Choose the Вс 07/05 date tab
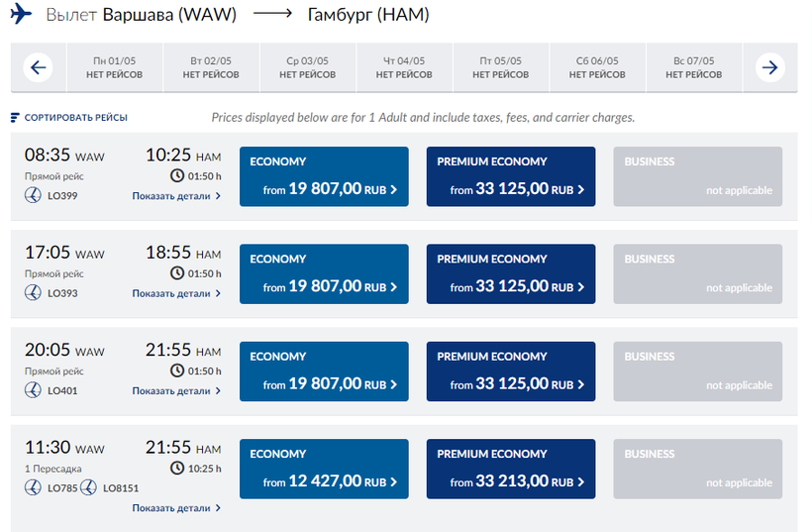 693,68
